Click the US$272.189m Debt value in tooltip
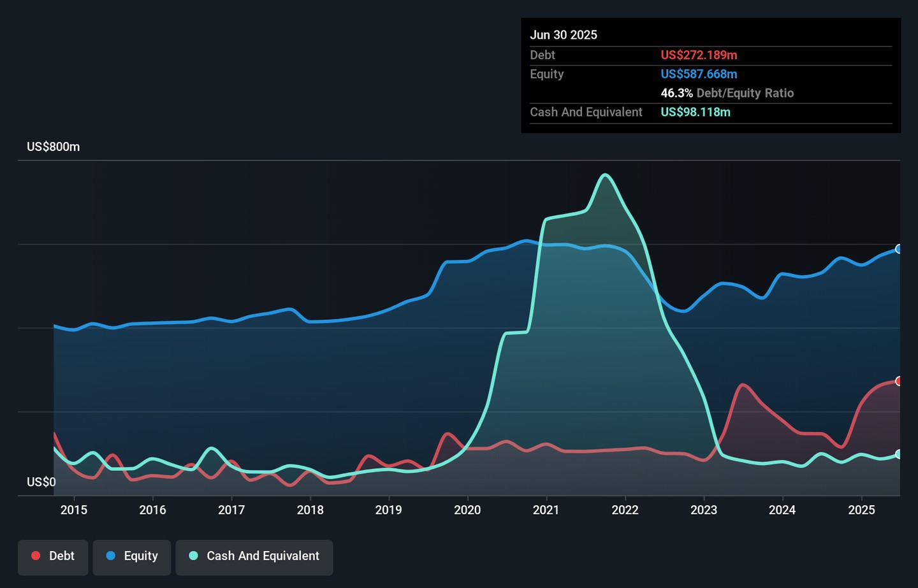Image resolution: width=918 pixels, height=588 pixels. (x=699, y=55)
